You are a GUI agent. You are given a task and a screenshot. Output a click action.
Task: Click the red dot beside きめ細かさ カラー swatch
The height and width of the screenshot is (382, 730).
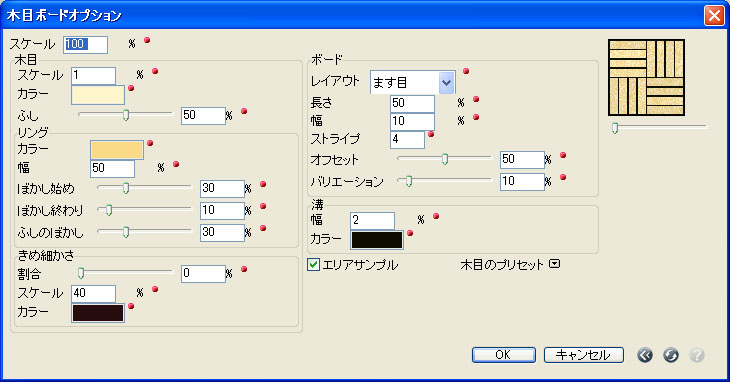click(131, 306)
